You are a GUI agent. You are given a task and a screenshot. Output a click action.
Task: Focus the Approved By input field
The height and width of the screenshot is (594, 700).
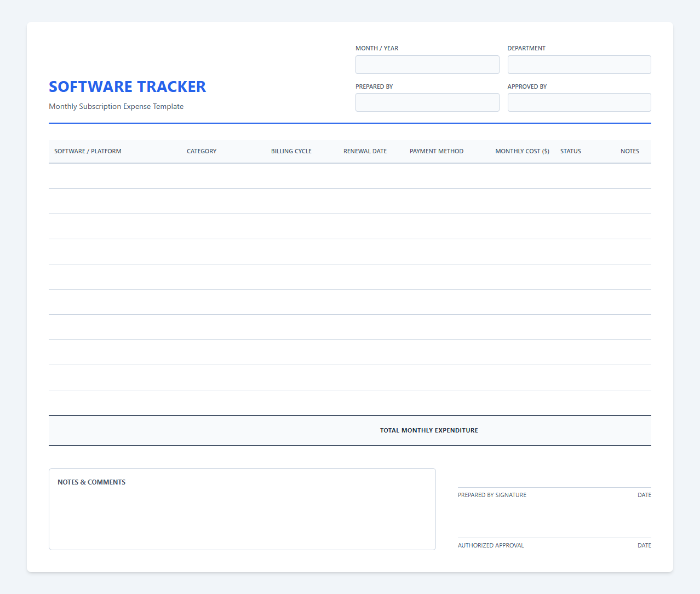click(x=579, y=102)
